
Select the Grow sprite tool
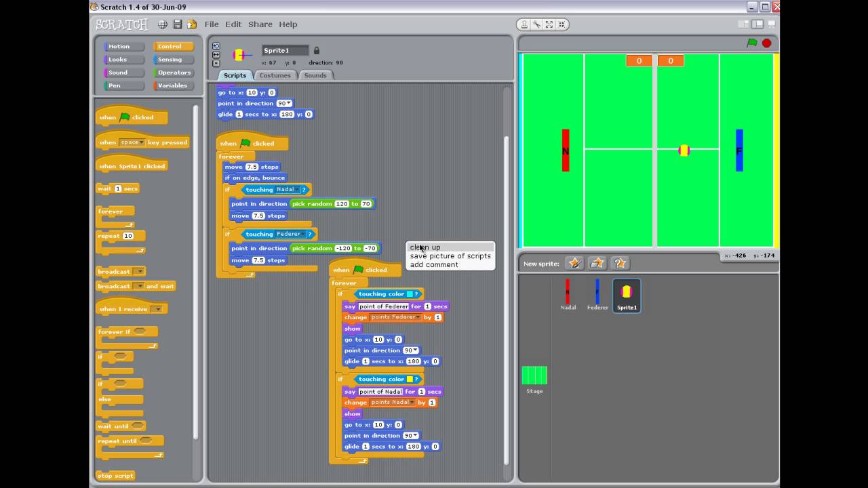click(549, 24)
